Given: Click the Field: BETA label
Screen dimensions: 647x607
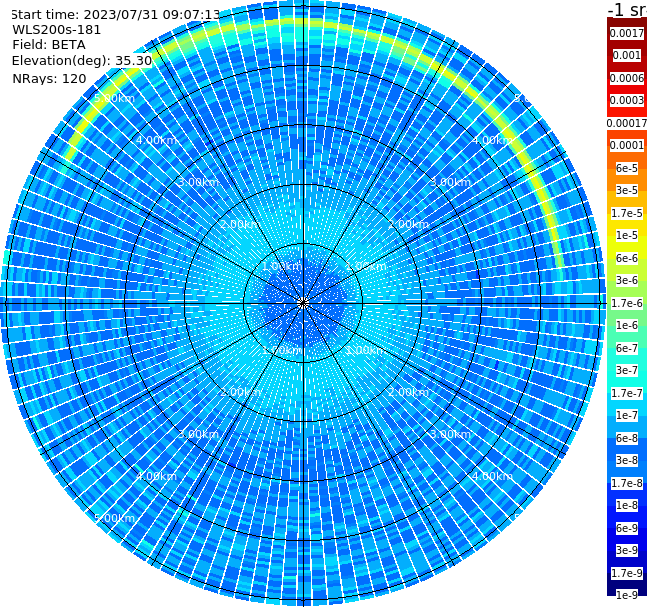Looking at the screenshot, I should [49, 45].
